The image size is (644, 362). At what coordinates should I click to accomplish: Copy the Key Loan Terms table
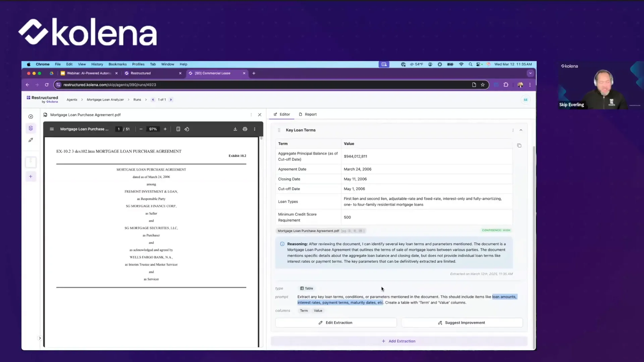click(519, 145)
